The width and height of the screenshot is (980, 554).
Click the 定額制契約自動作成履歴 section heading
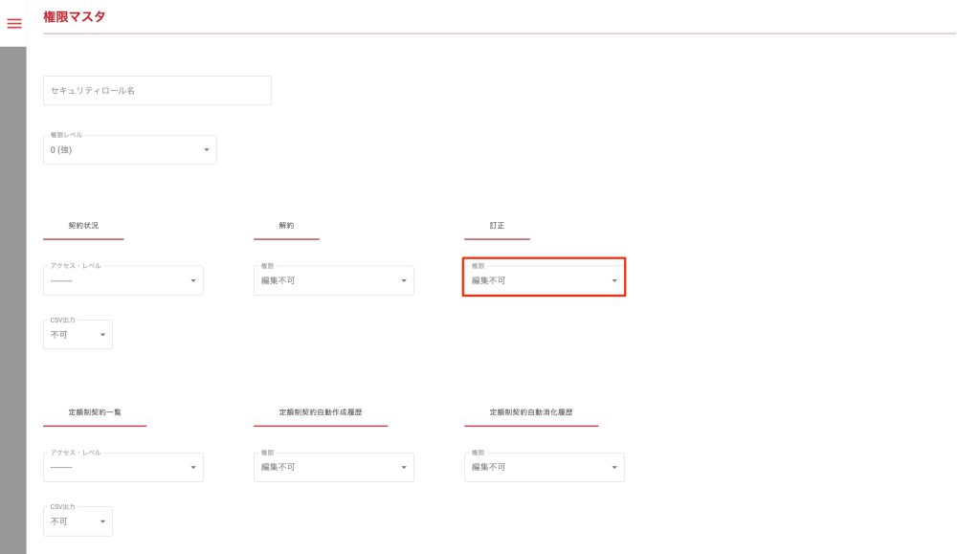tap(320, 412)
